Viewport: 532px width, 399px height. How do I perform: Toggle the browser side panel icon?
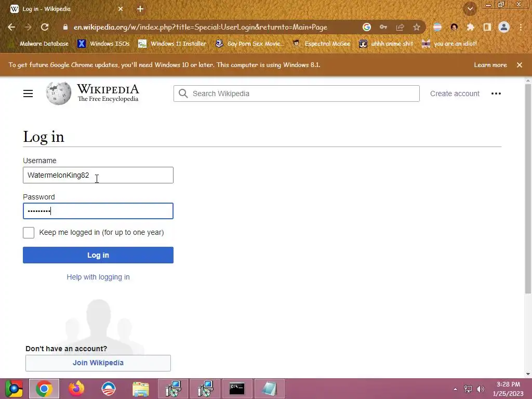[487, 27]
